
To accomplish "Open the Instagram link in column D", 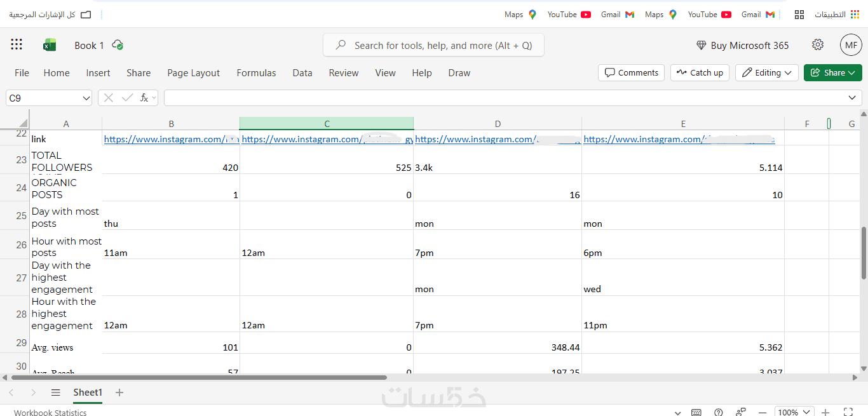I will point(497,139).
